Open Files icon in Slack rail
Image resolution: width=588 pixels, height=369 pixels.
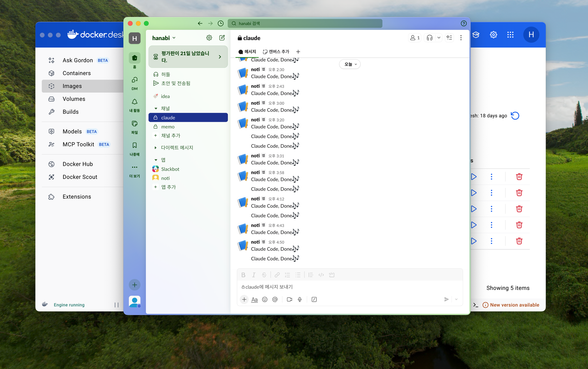pyautogui.click(x=134, y=127)
